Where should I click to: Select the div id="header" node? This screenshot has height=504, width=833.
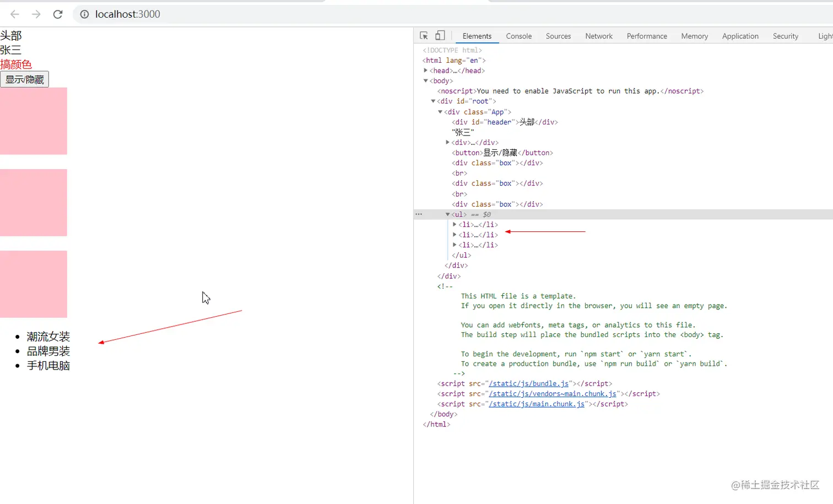click(x=505, y=122)
